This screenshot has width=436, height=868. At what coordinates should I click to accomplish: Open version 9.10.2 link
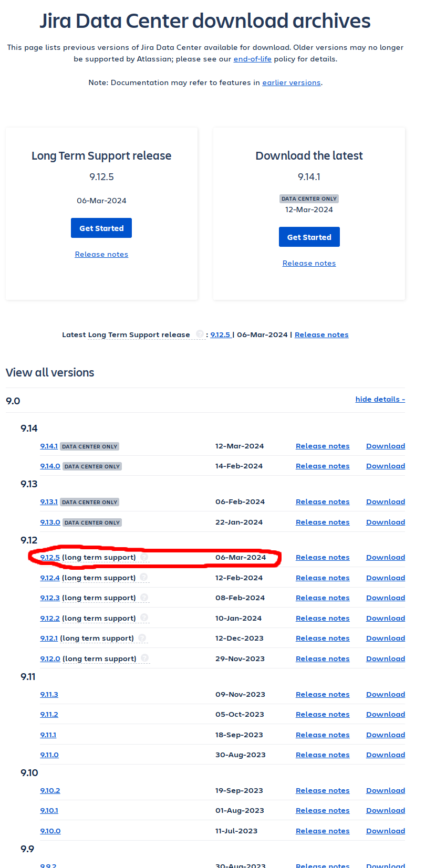(x=50, y=790)
